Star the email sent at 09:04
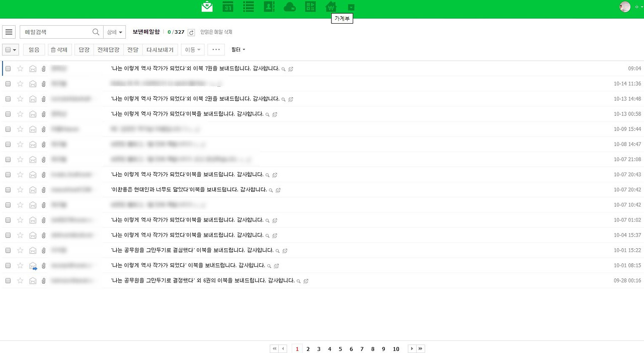644x353 pixels. (x=20, y=68)
